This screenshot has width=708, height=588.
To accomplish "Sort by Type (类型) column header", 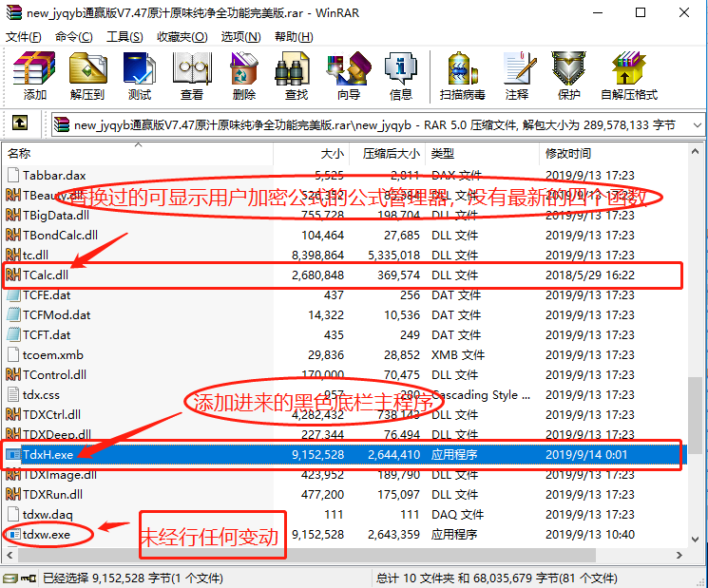I will [x=482, y=154].
